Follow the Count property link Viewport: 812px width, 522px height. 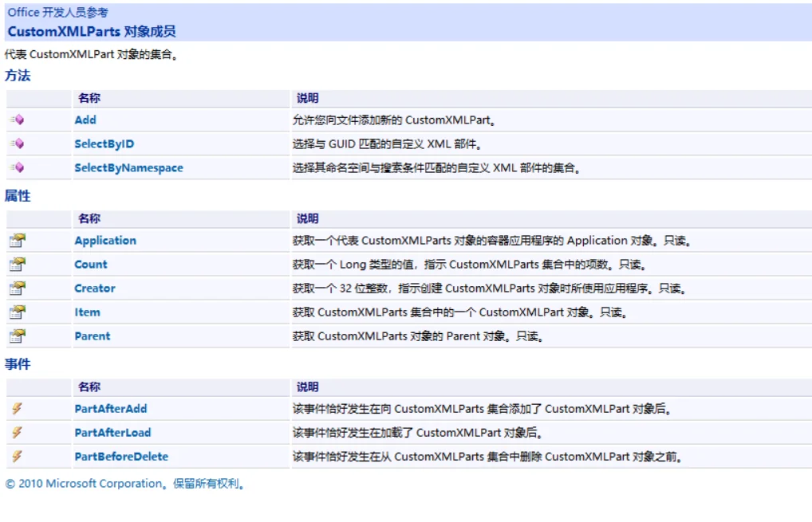[91, 265]
